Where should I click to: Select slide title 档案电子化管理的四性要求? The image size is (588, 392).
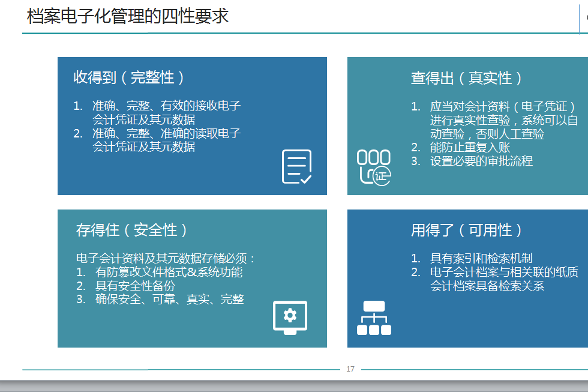127,16
